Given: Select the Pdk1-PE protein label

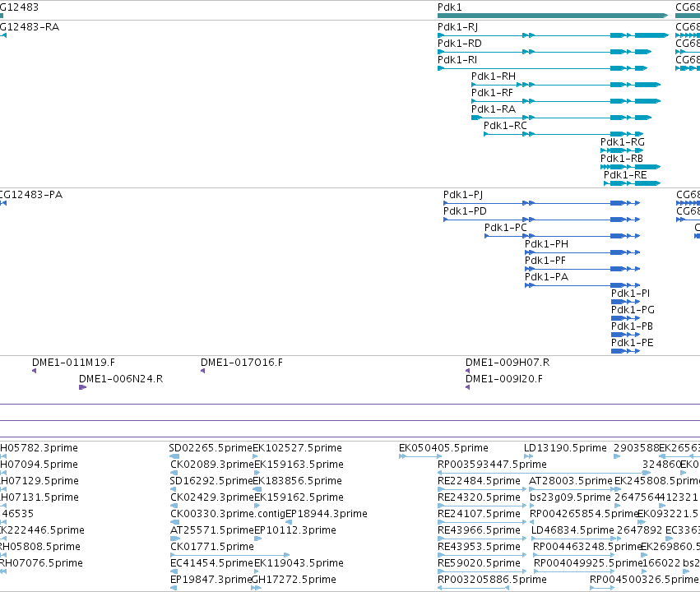Looking at the screenshot, I should tap(633, 343).
